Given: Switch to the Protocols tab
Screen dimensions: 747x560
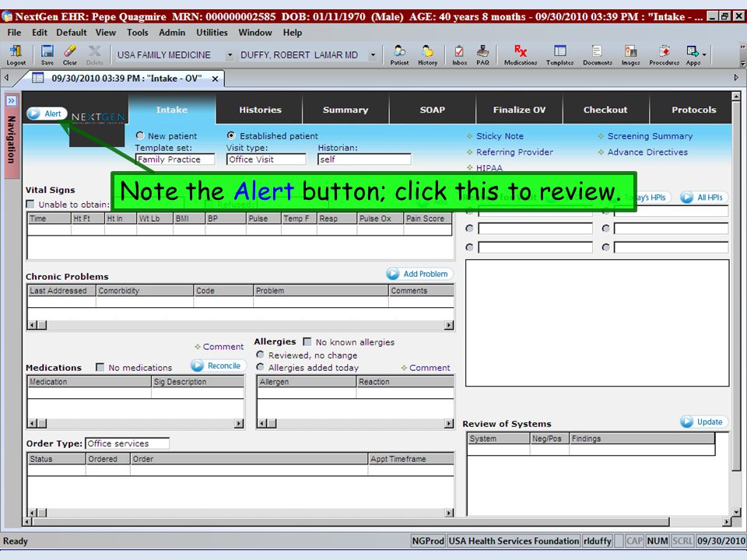Looking at the screenshot, I should 690,110.
